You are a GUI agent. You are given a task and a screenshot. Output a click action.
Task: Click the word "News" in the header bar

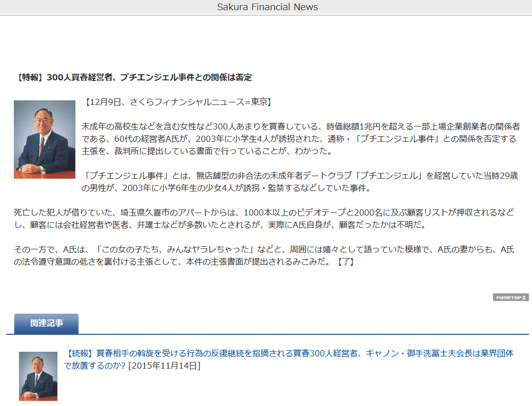(305, 7)
